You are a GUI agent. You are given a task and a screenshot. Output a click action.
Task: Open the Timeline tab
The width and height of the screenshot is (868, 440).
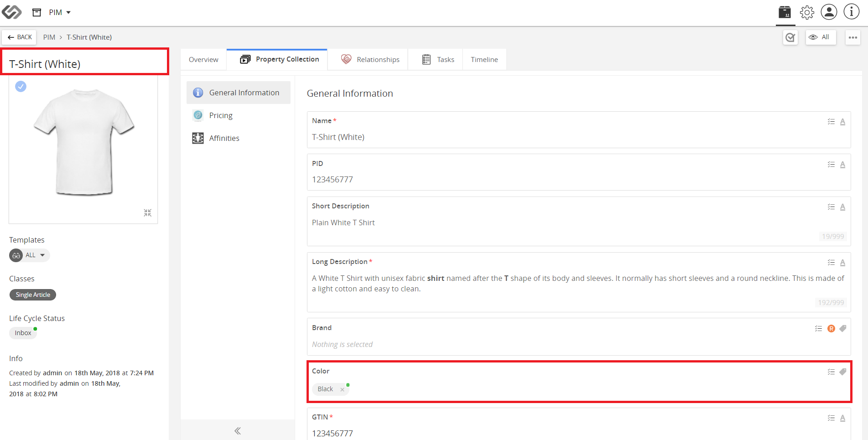pyautogui.click(x=484, y=60)
